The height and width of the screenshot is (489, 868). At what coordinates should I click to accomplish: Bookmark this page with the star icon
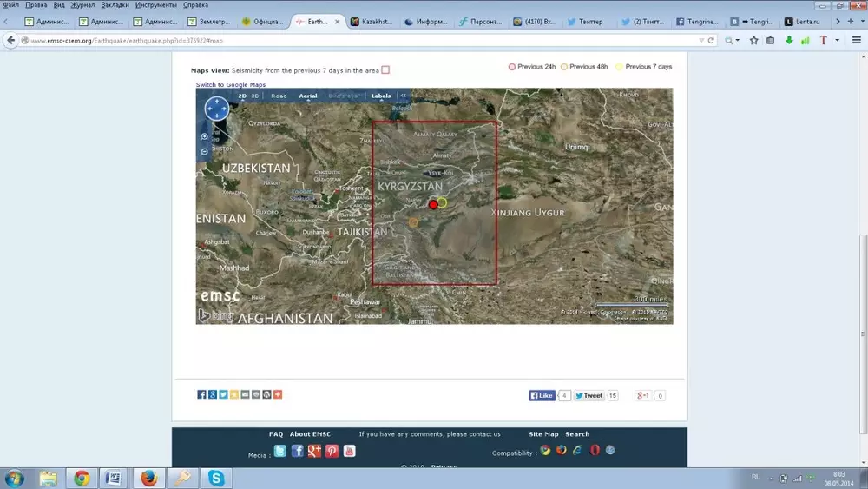pos(753,40)
